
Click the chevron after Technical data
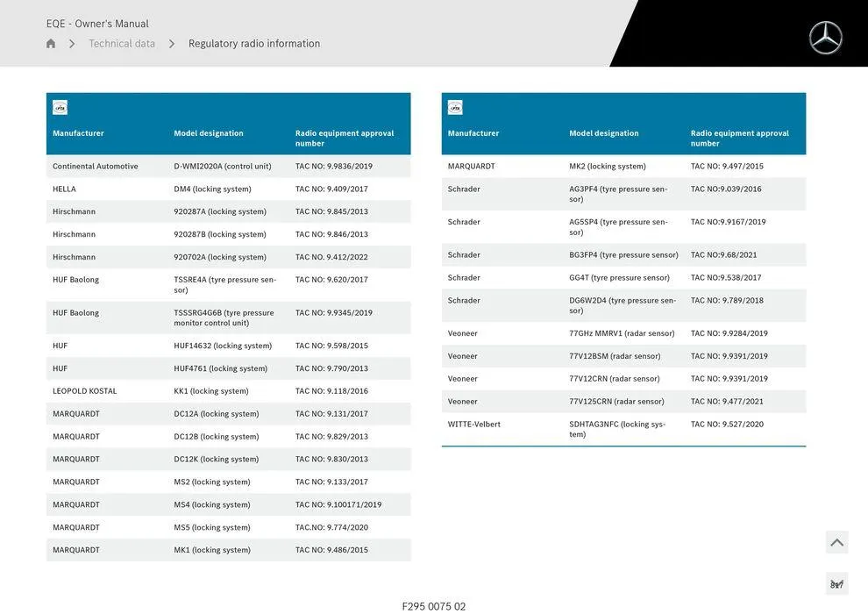click(172, 44)
